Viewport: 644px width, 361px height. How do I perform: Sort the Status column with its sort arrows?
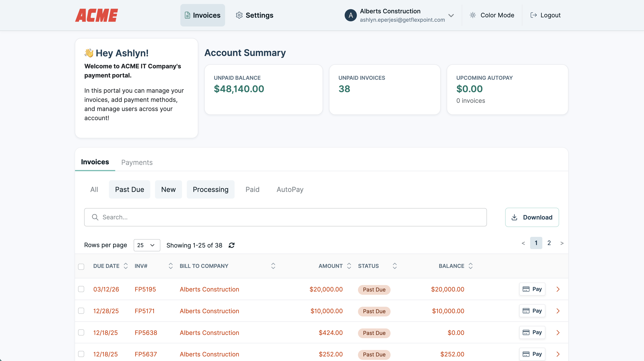[x=395, y=266]
